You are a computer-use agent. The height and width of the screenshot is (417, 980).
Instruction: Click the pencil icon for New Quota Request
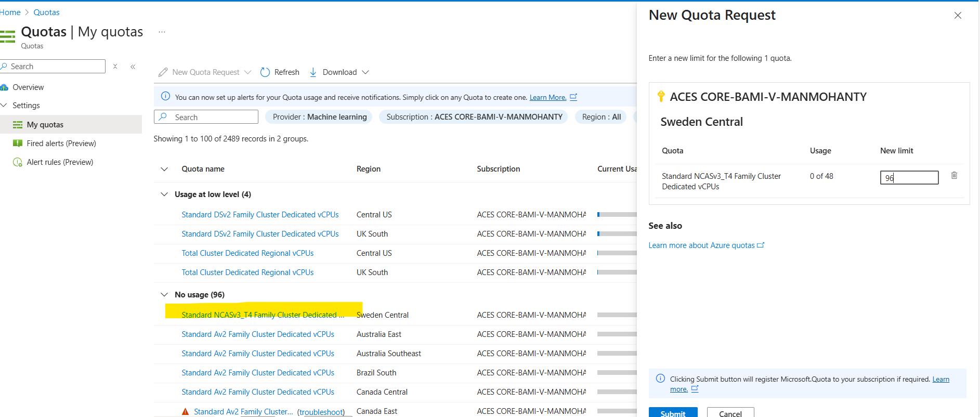[x=163, y=72]
